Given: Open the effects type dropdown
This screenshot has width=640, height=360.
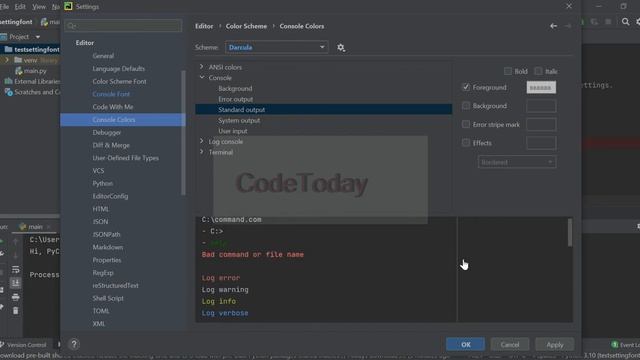Looking at the screenshot, I should (517, 162).
